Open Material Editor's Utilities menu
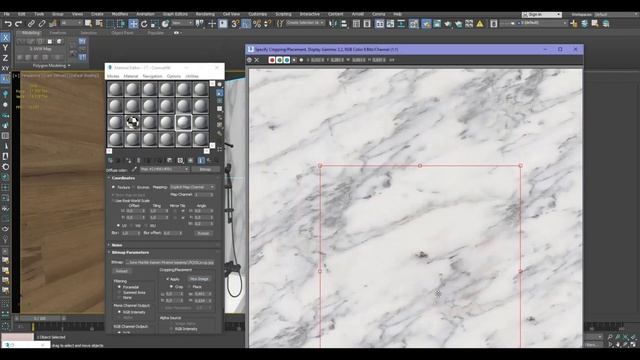Screen dimensions: 640x360 pos(192,76)
